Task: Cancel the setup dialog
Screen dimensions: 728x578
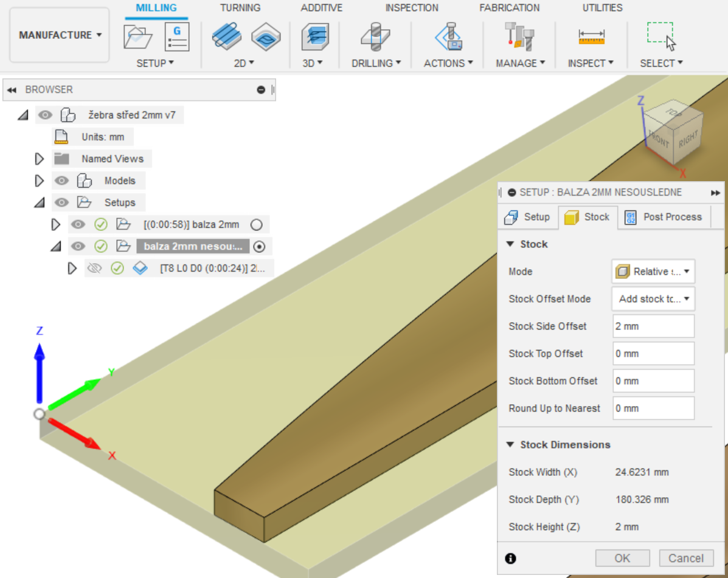Action: pyautogui.click(x=685, y=558)
